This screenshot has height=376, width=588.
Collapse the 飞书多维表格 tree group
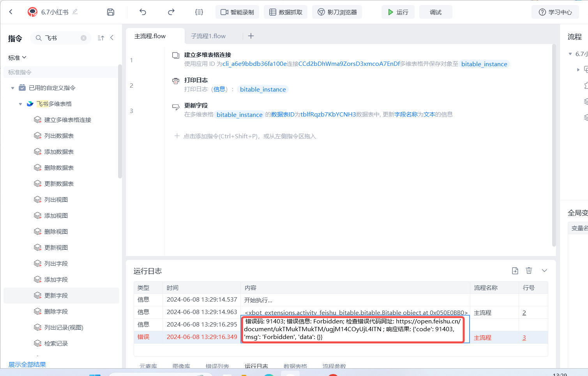21,104
